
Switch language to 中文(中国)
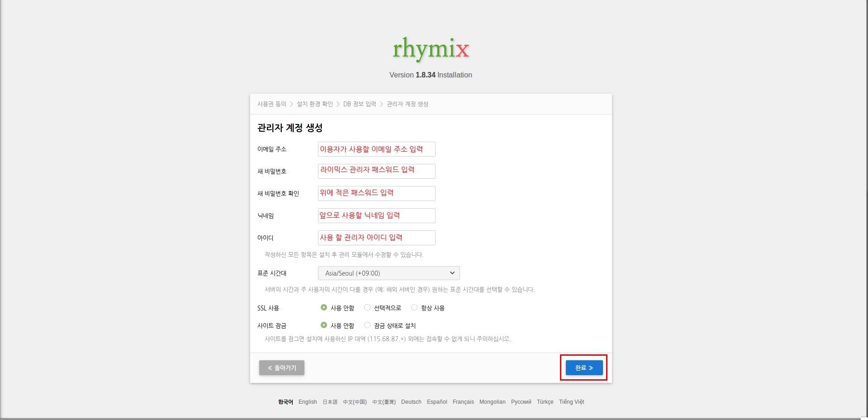(355, 402)
